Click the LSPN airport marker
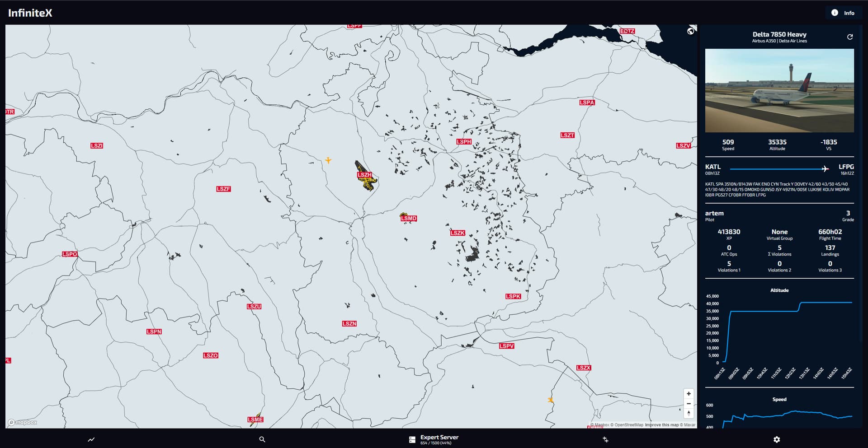This screenshot has width=868, height=448. [x=154, y=331]
